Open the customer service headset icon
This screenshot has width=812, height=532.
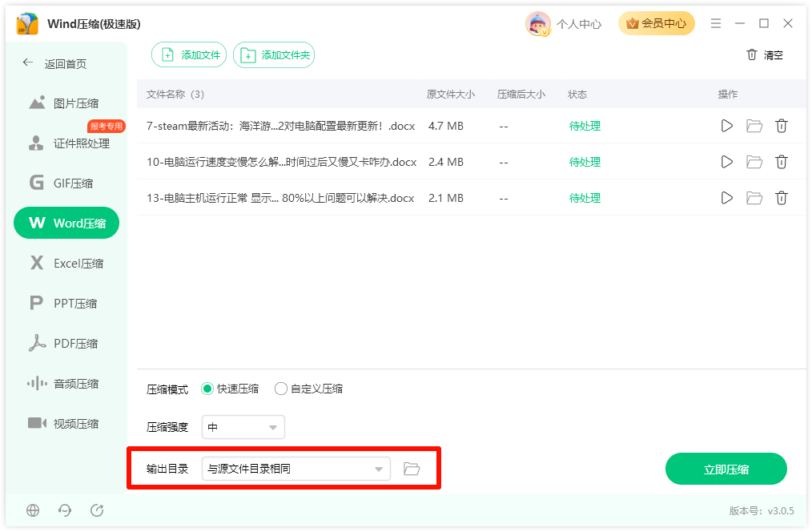point(65,510)
